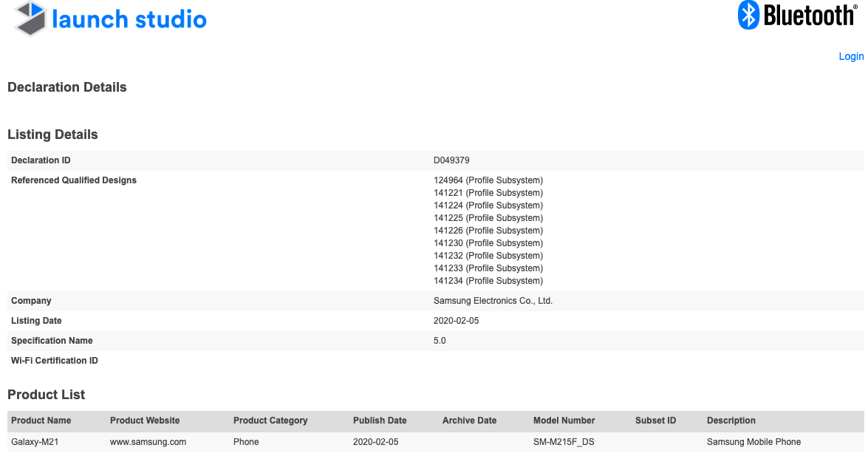Select Samsung Electronics Co., Ltd. value
Image resolution: width=868 pixels, height=459 pixels.
[x=493, y=302]
